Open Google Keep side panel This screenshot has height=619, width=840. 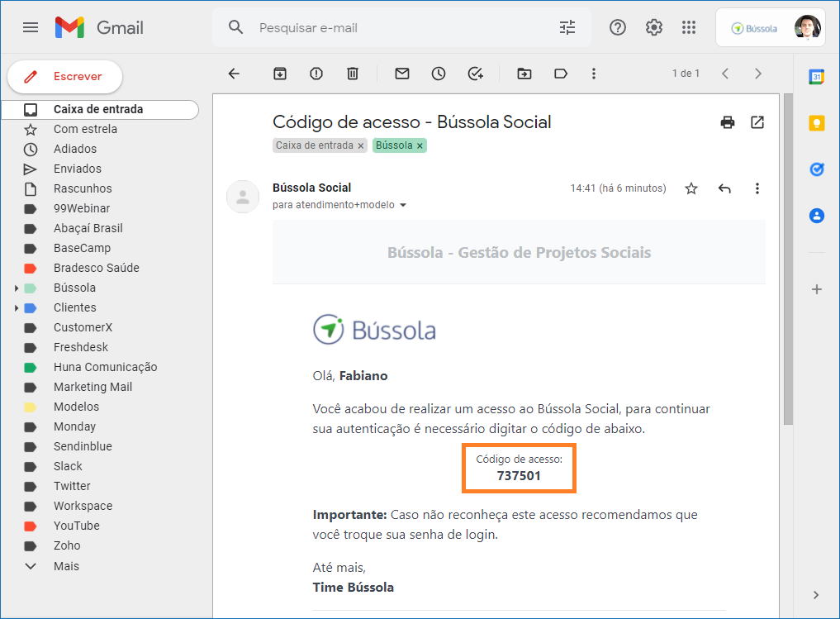(816, 123)
